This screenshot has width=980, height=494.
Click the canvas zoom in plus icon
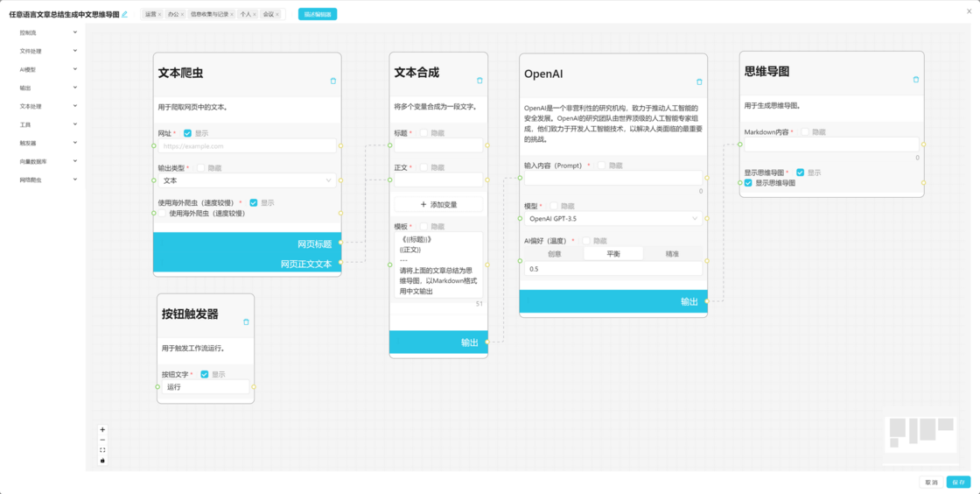tap(102, 430)
